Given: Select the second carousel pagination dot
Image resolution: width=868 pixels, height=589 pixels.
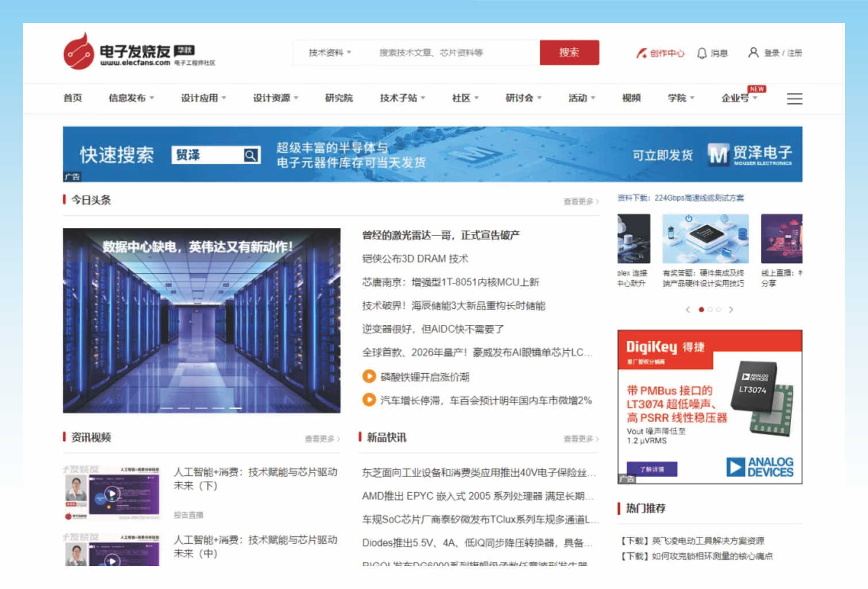Looking at the screenshot, I should pos(710,309).
